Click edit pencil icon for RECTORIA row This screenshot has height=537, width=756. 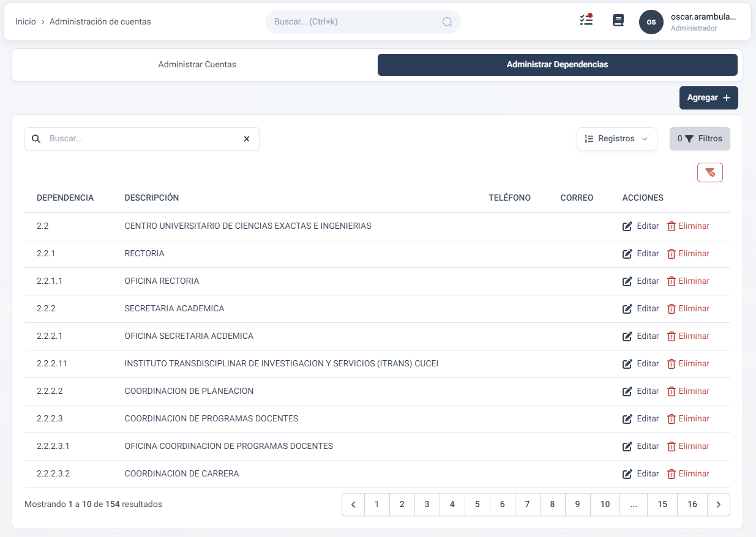click(x=627, y=254)
